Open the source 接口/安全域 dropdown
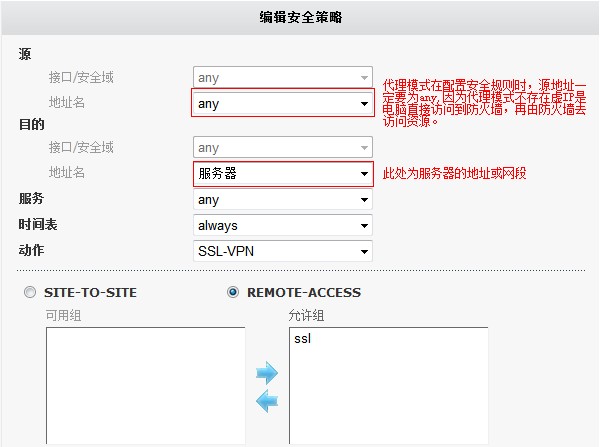This screenshot has width=600, height=447. pyautogui.click(x=283, y=78)
